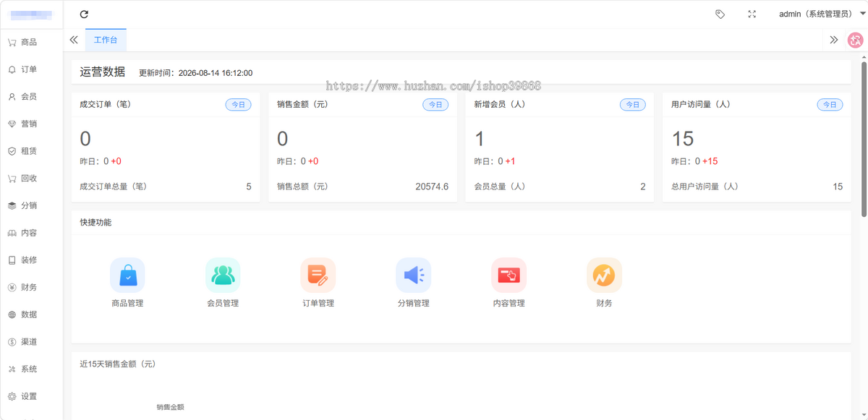Click the 订单管理 note icon

(318, 275)
